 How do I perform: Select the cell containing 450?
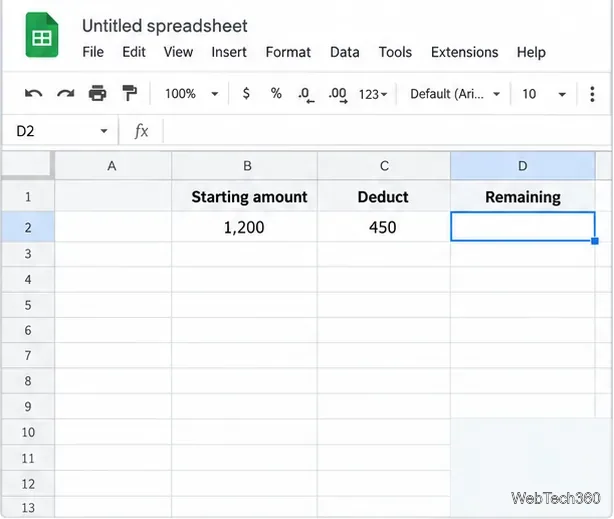point(384,227)
